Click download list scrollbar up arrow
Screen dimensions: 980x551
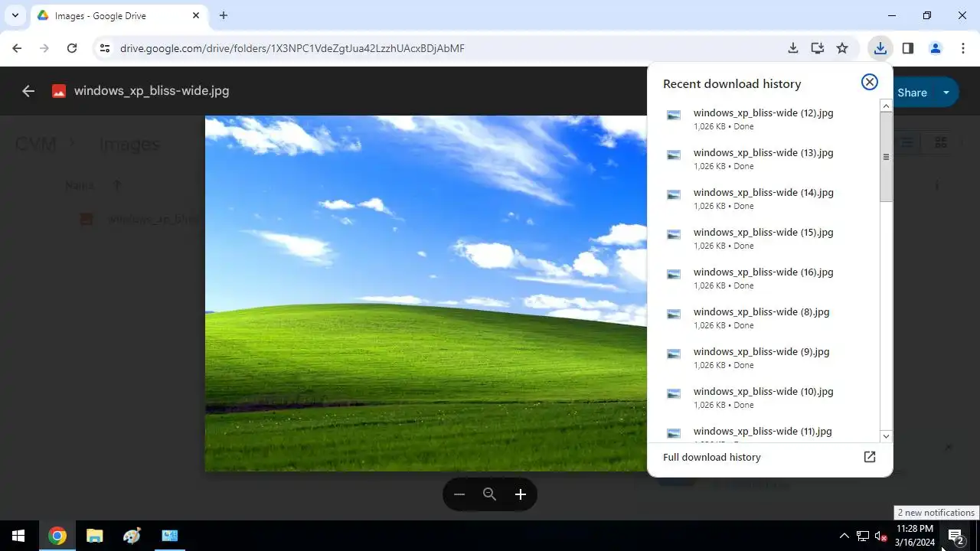coord(886,106)
